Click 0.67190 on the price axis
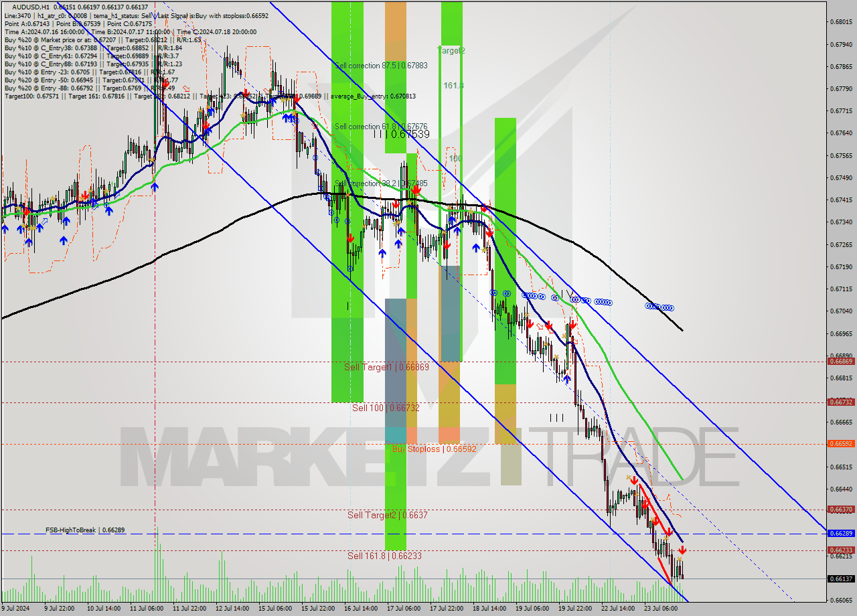Viewport: 857px width, 616px height. [841, 266]
